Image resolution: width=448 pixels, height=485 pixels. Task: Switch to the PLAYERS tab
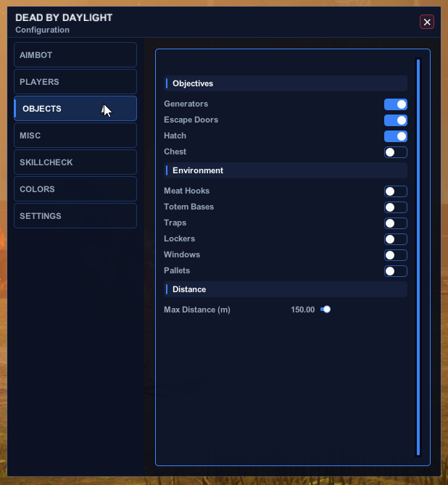coord(75,82)
